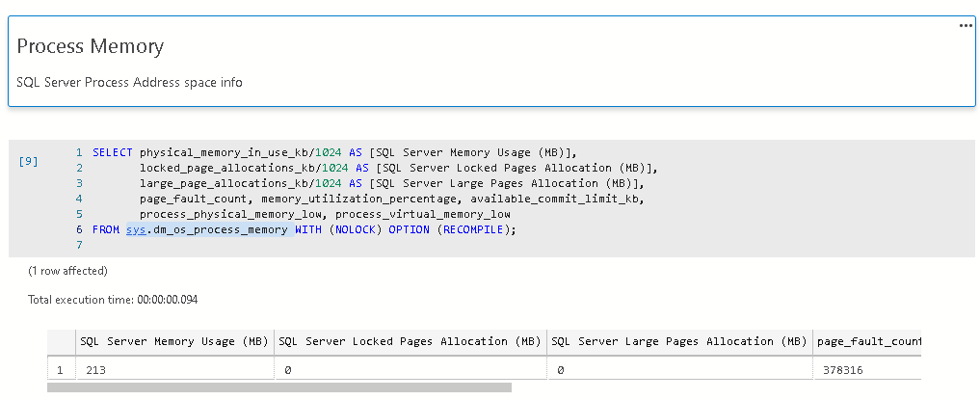Screen dimensions: 980x400
Task: Click the '(1 row affected)' message
Action: [x=67, y=271]
